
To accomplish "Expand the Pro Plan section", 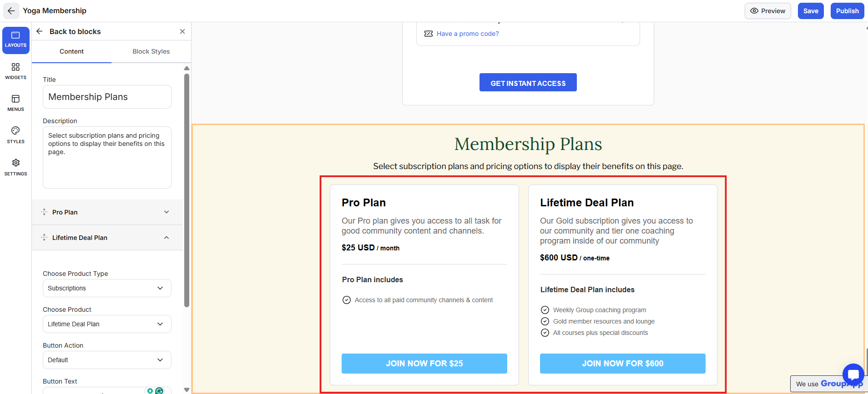I will point(167,212).
